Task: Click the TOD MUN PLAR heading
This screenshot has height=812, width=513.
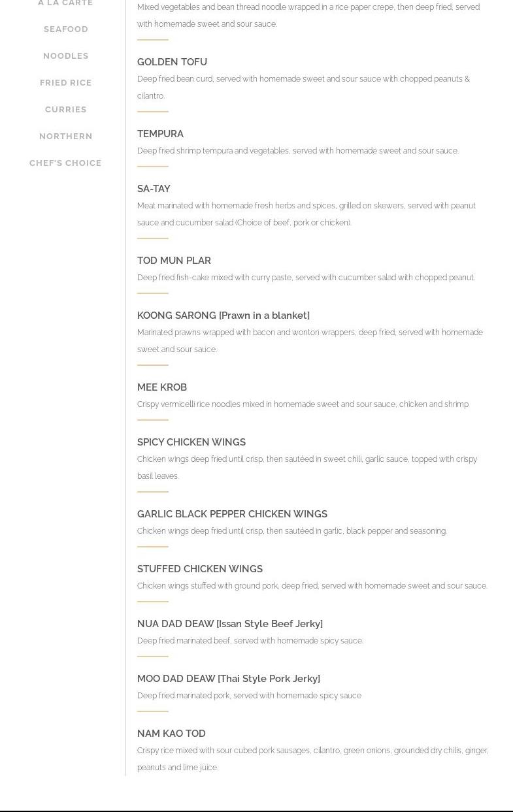Action: tap(174, 261)
